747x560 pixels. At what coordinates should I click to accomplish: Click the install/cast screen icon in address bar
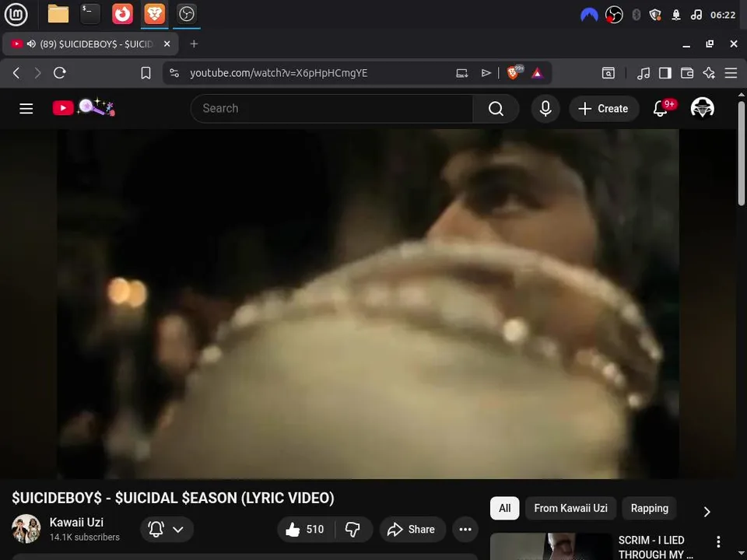point(461,73)
